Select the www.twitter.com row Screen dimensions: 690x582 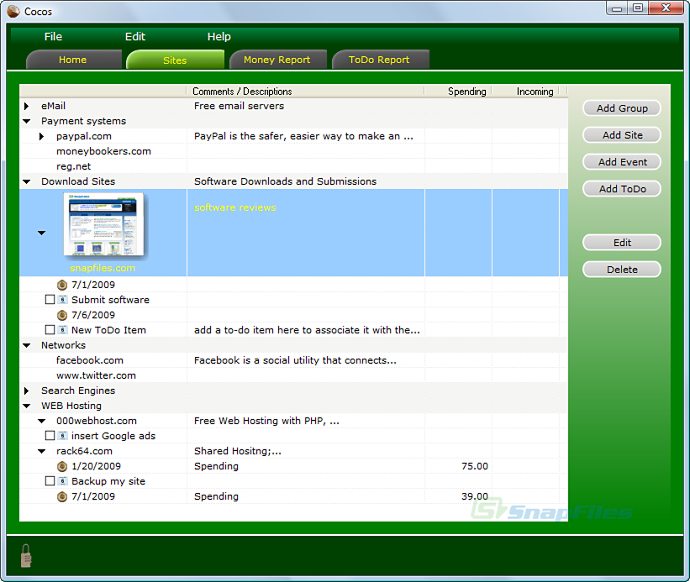click(x=294, y=376)
